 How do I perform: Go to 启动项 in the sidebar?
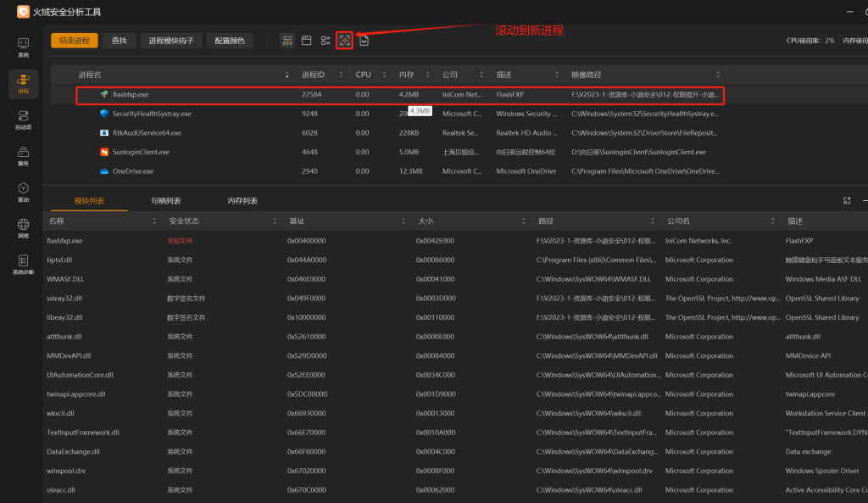pyautogui.click(x=23, y=120)
